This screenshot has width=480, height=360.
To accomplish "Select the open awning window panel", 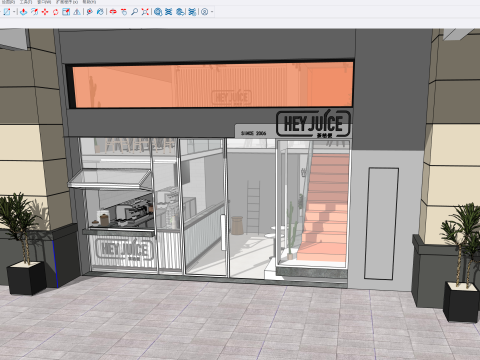I will [x=110, y=179].
